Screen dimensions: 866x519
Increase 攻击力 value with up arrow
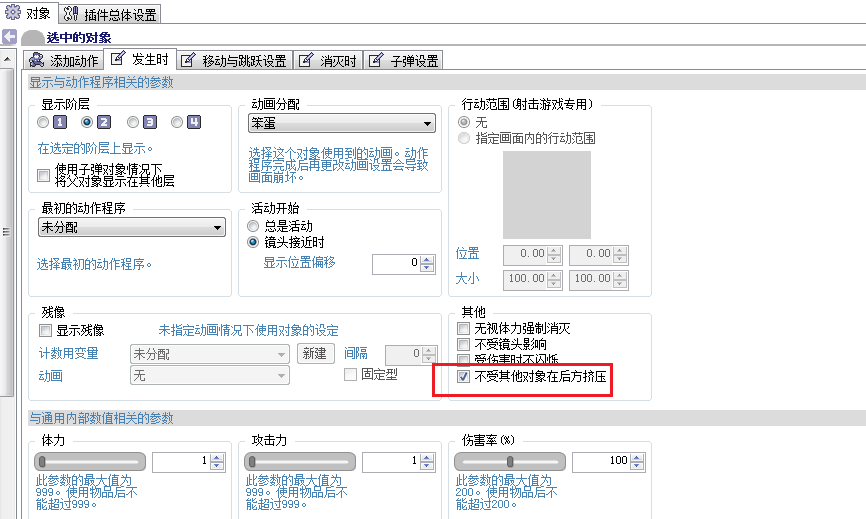point(427,458)
